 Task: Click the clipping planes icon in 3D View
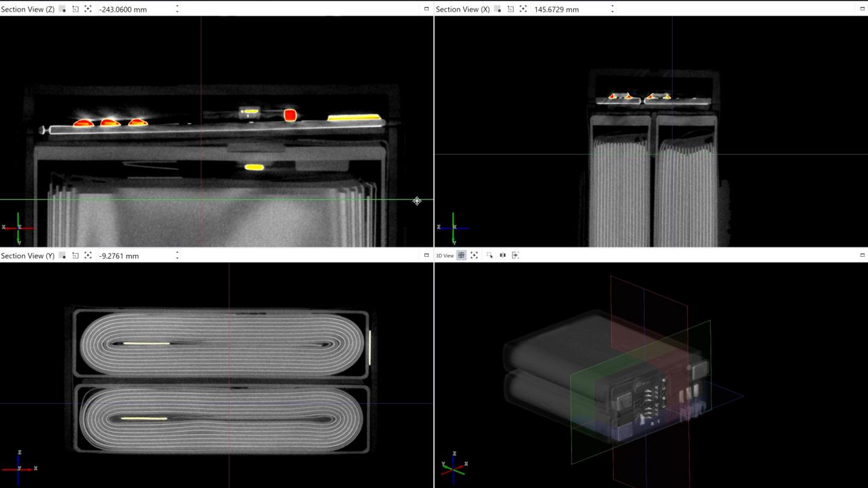pos(503,255)
